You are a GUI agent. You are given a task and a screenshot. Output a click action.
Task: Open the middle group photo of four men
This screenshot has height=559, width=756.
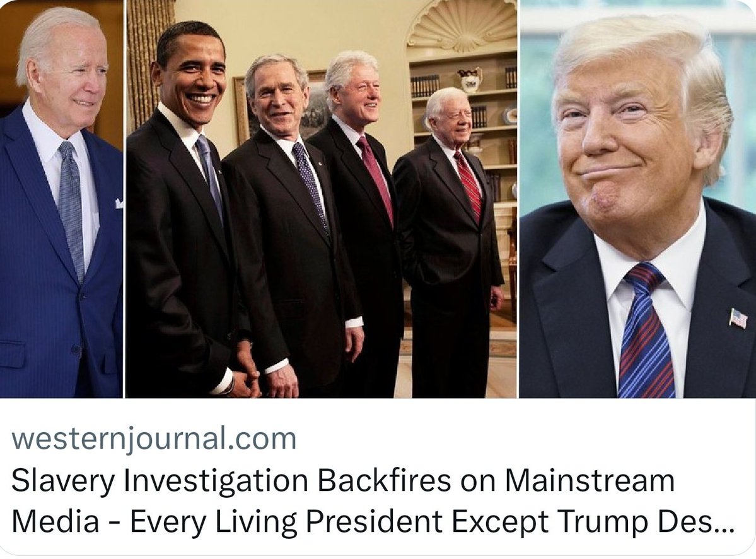click(x=321, y=199)
